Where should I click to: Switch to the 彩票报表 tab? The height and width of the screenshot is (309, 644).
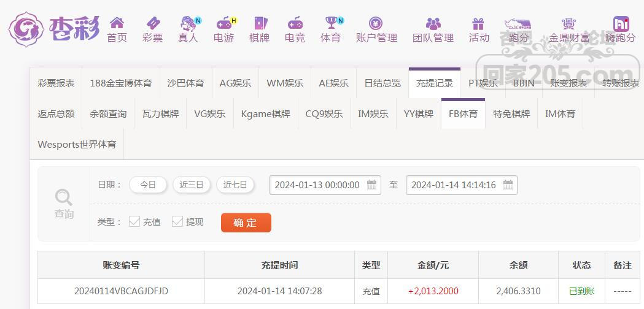(x=56, y=83)
